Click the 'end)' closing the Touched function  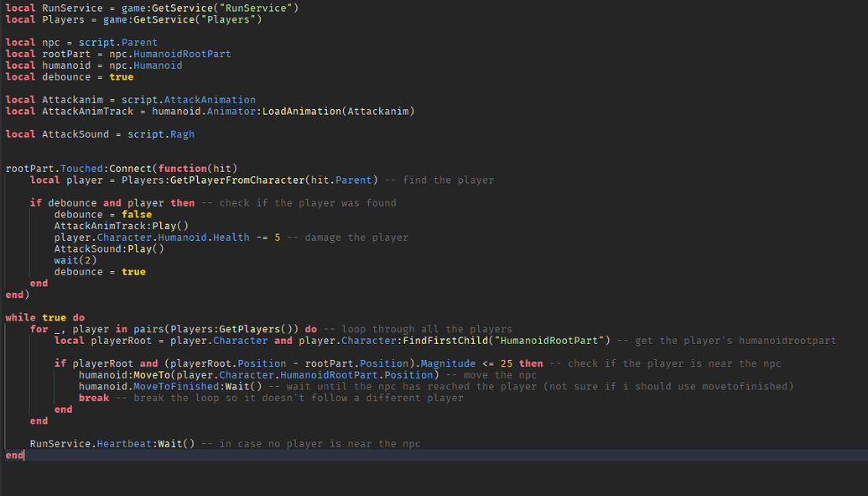point(17,295)
